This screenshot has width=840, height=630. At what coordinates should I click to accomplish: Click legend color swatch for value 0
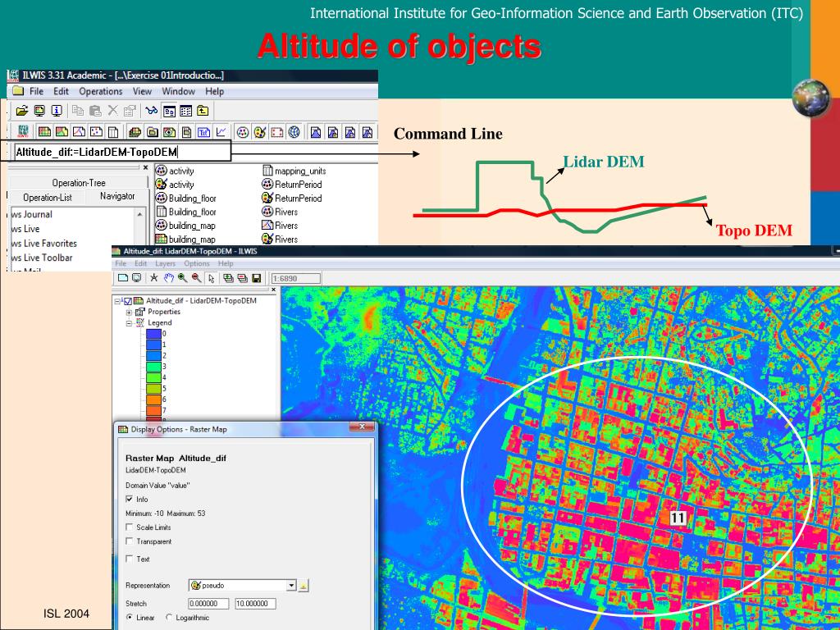tap(153, 334)
